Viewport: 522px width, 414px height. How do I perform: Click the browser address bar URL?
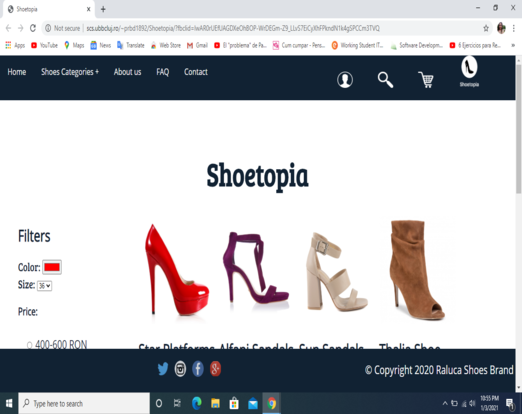click(233, 28)
